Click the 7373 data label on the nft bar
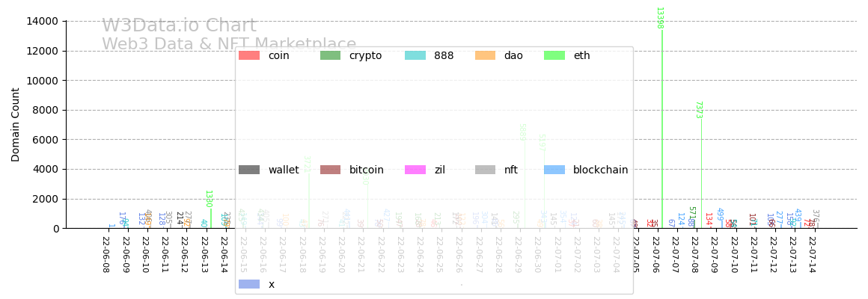868x299 pixels. coord(698,110)
